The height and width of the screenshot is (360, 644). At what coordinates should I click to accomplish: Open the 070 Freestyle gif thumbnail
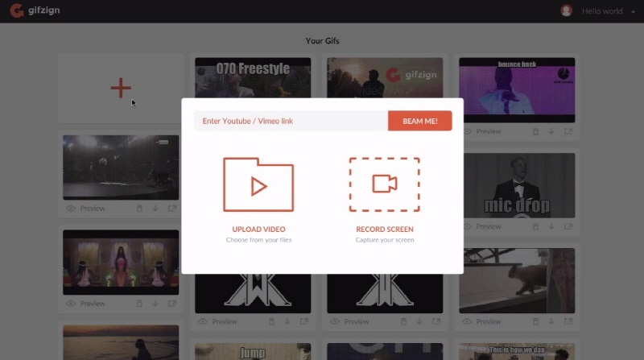pyautogui.click(x=253, y=77)
